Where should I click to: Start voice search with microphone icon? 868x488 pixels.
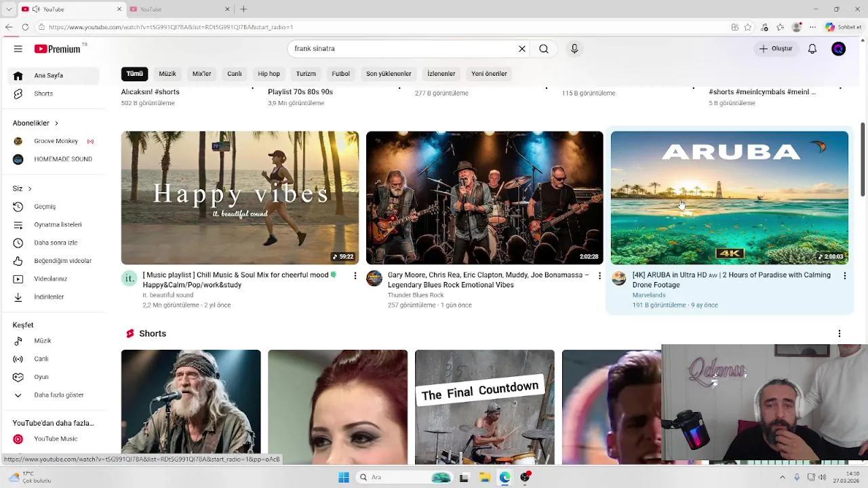(x=574, y=49)
